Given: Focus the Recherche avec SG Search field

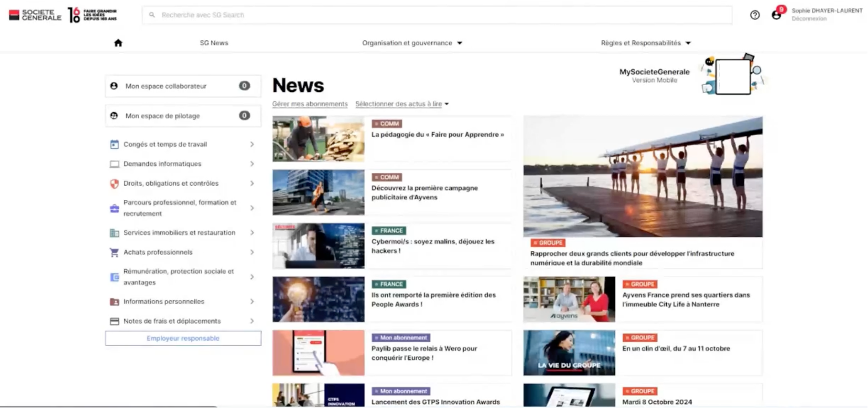Looking at the screenshot, I should [x=437, y=15].
